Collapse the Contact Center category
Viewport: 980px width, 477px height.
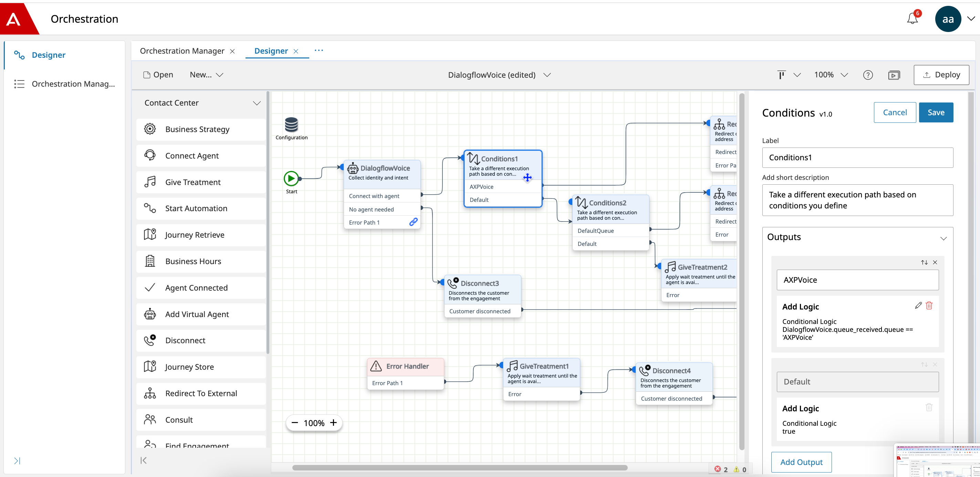[x=257, y=103]
